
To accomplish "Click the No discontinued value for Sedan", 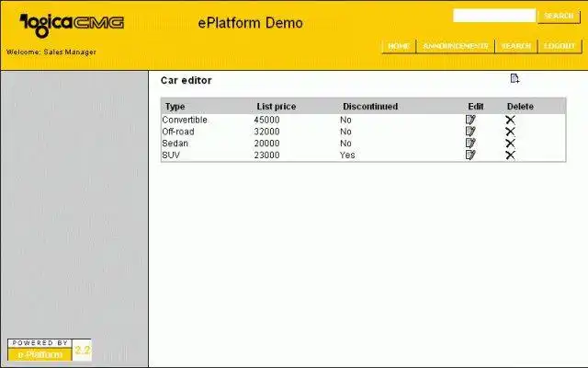I will (345, 144).
